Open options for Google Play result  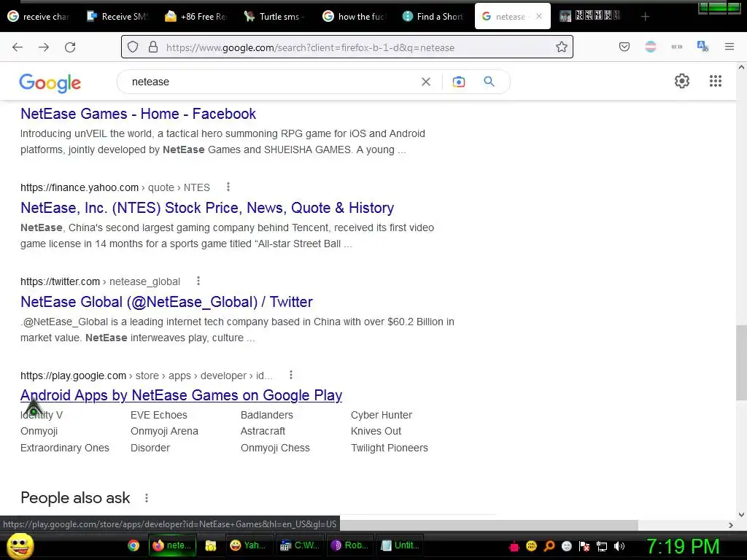[290, 375]
